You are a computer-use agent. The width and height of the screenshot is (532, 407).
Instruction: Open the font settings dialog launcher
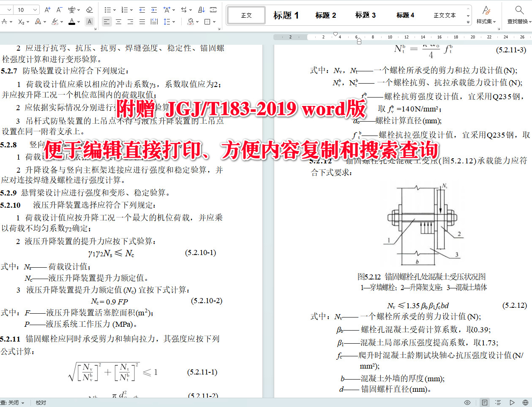[95, 29]
